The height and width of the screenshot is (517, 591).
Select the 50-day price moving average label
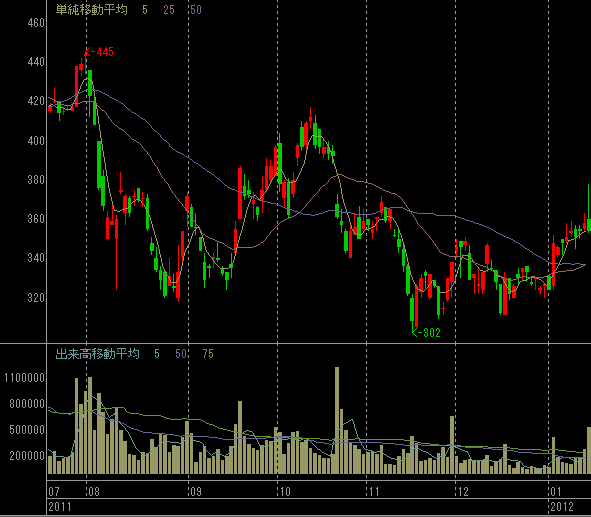pyautogui.click(x=196, y=10)
